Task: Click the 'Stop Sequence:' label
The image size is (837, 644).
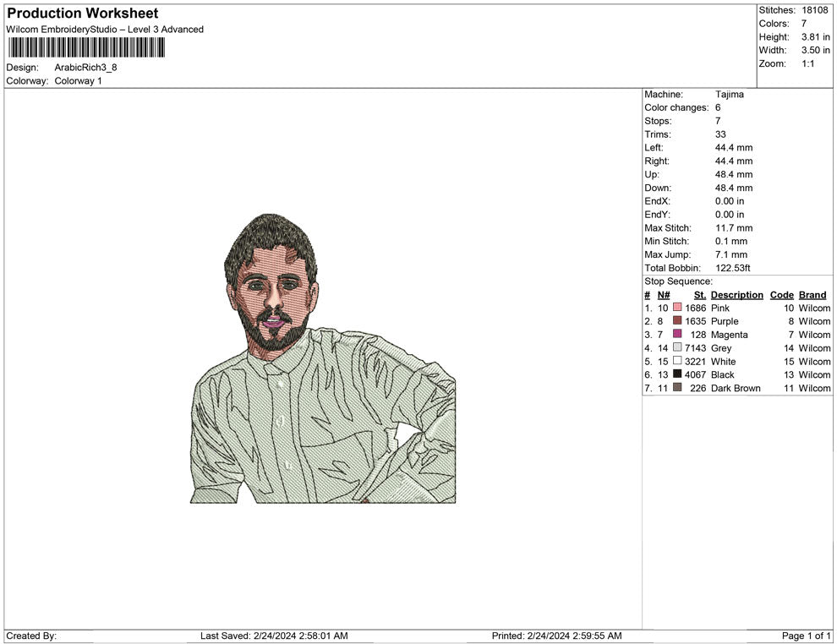Action: point(678,281)
